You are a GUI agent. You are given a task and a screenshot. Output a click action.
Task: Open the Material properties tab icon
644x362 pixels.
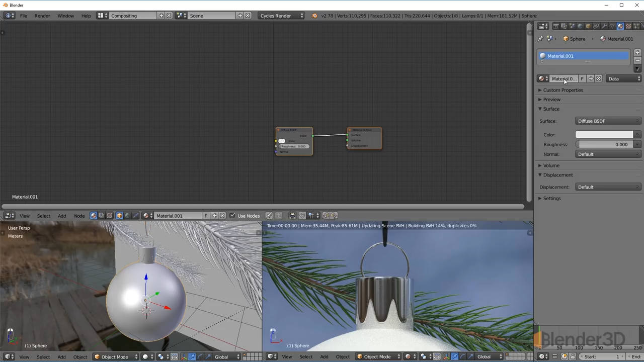coord(620,26)
